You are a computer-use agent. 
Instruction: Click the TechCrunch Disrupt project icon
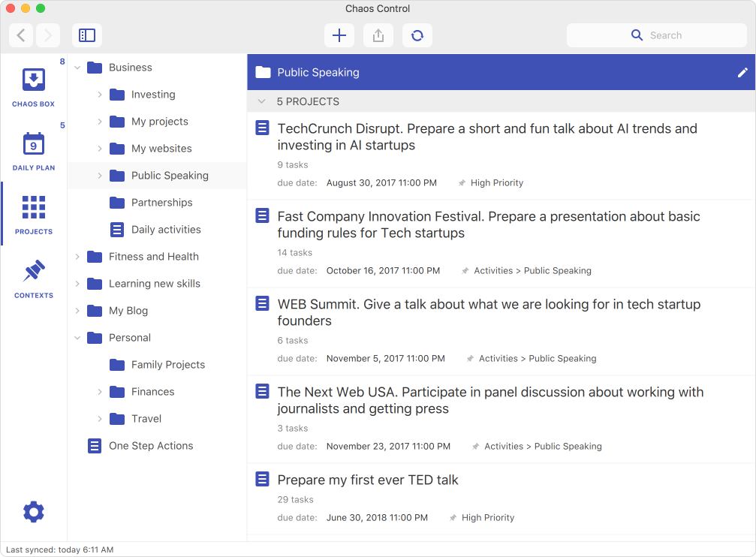(262, 128)
